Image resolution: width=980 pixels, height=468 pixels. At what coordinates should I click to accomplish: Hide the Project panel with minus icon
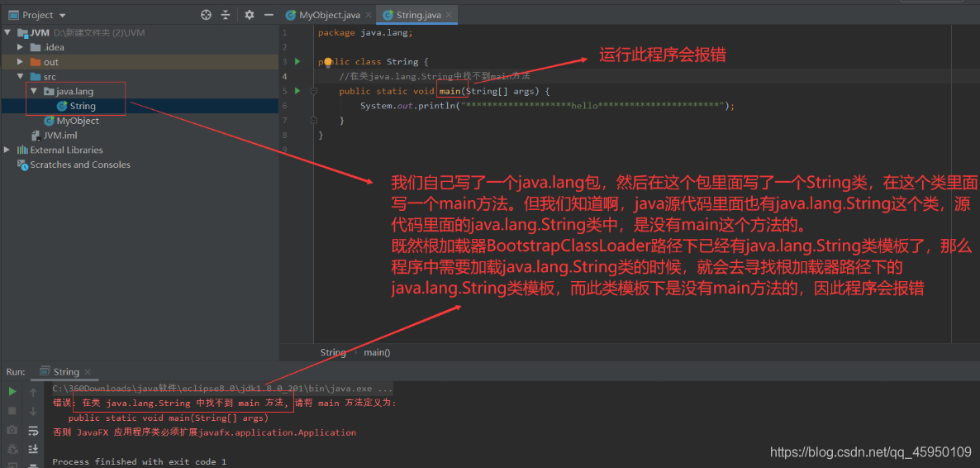pyautogui.click(x=269, y=14)
